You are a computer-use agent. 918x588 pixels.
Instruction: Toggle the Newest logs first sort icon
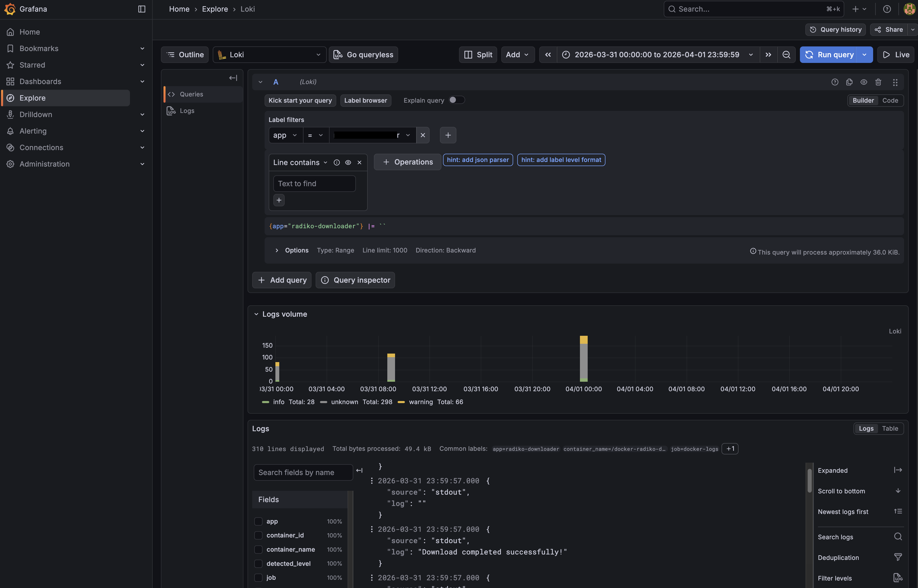click(898, 511)
